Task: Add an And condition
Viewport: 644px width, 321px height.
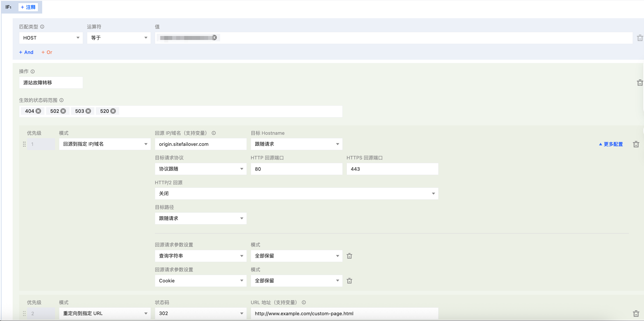Action: pos(26,52)
